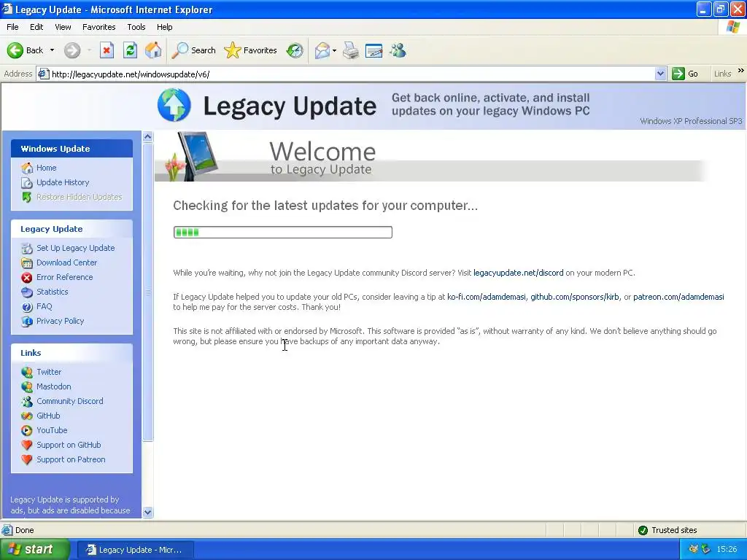The image size is (747, 560).
Task: Click the Go button
Action: coord(685,74)
